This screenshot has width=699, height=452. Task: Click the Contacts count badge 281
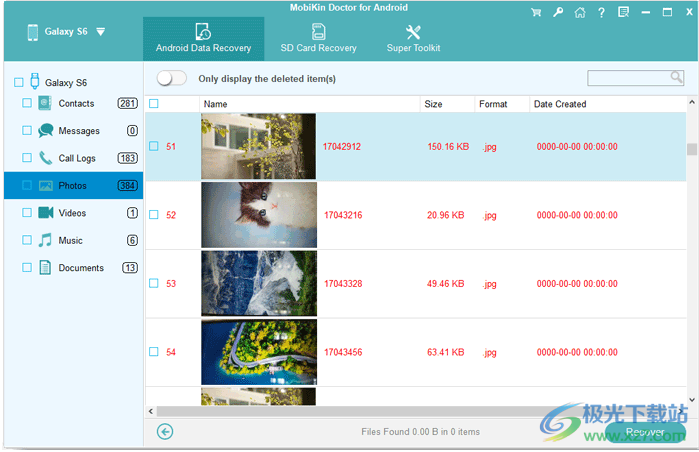[127, 103]
